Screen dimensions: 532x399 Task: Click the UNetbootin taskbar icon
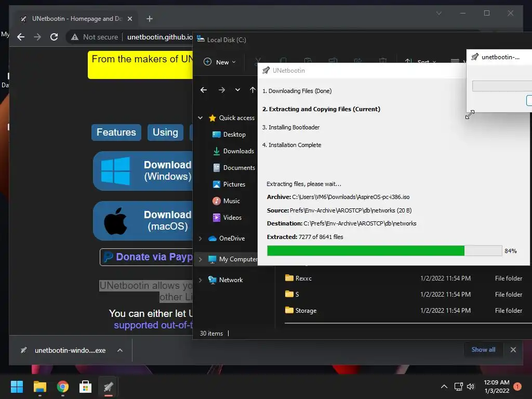(x=109, y=387)
